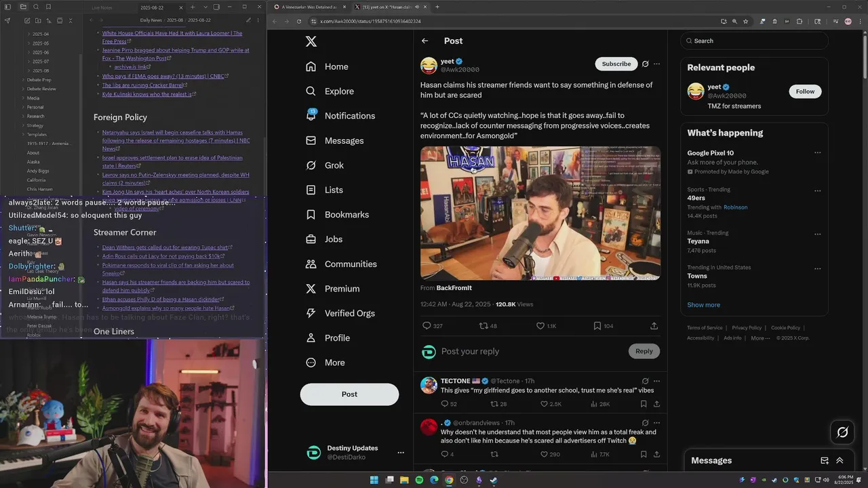Screen dimensions: 868x488
Task: Open more menu on TECTONE's reply
Action: point(656,381)
